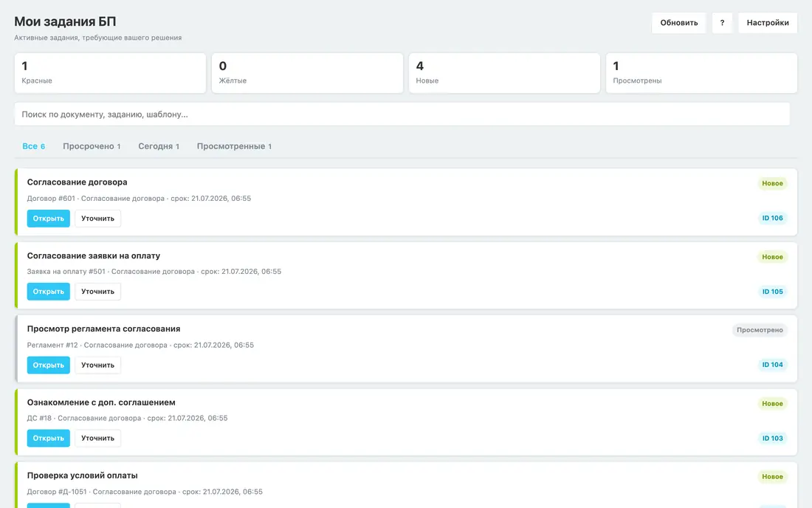Click title Согласование заявки на оплату
The image size is (812, 508).
point(93,255)
